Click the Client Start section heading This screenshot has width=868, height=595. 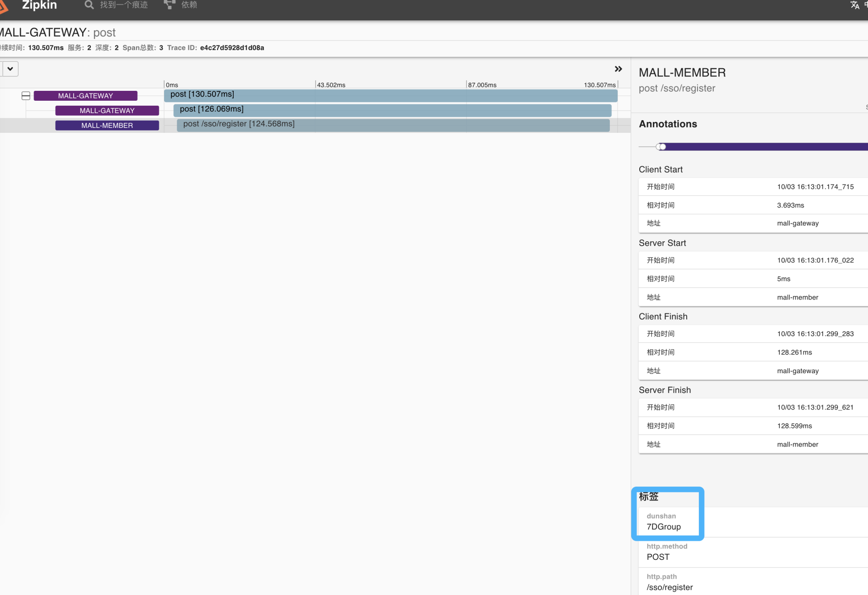660,169
